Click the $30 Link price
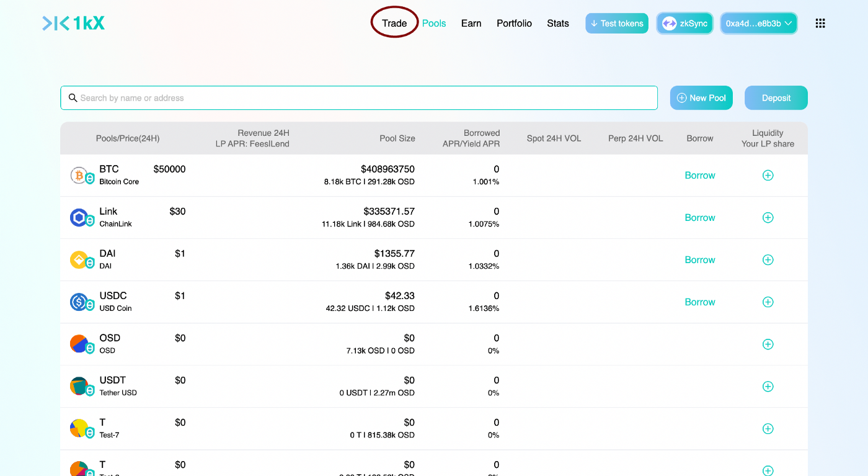The width and height of the screenshot is (868, 476). 177,212
